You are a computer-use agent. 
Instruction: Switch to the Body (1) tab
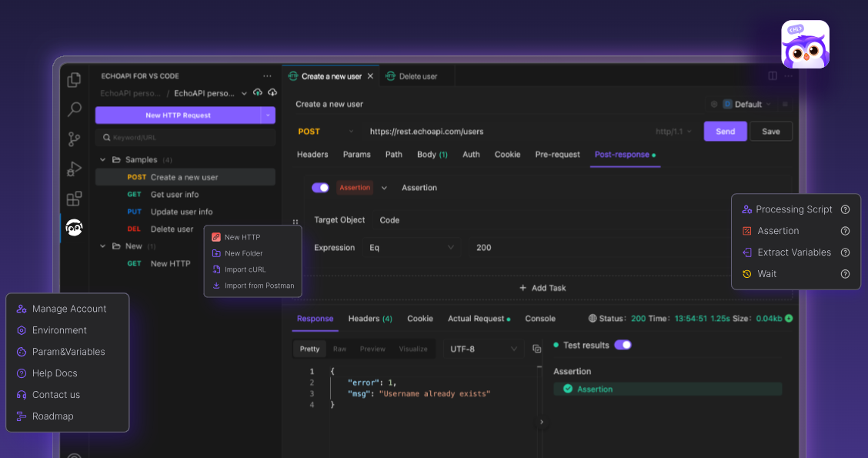pyautogui.click(x=432, y=155)
